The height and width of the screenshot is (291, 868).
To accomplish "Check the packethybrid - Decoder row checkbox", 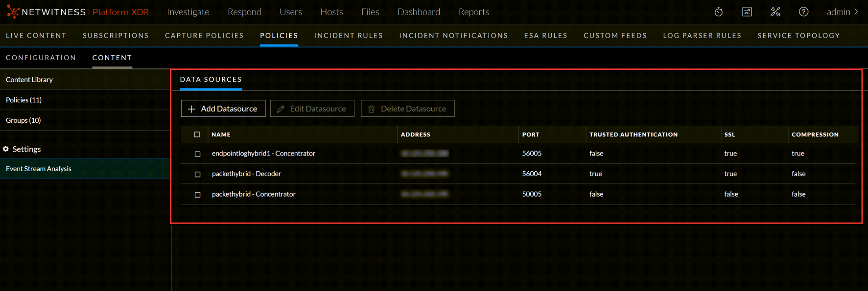I will click(x=198, y=174).
